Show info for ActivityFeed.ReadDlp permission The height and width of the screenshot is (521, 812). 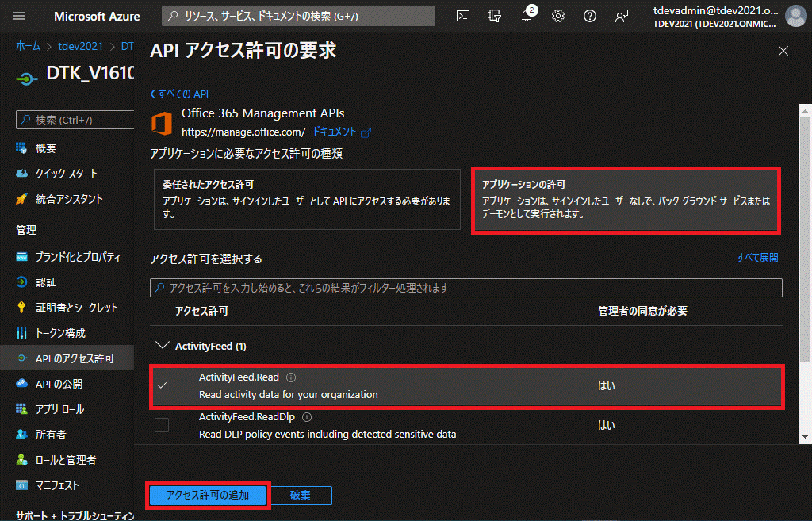[307, 417]
